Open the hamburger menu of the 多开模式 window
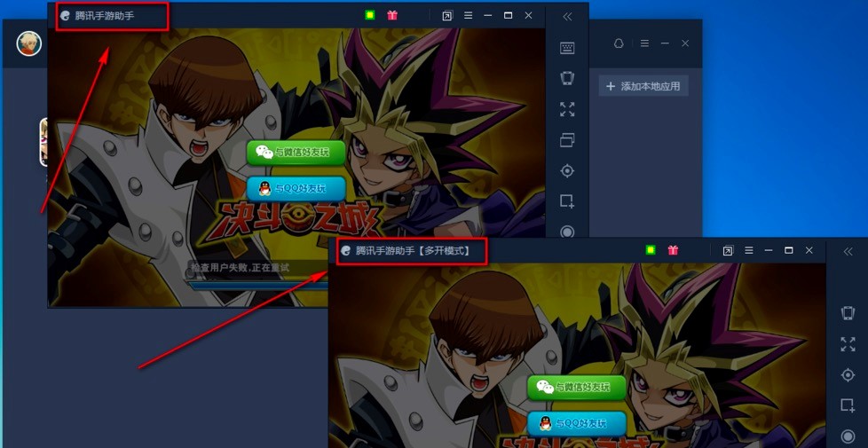Viewport: 868px width, 448px height. (x=748, y=250)
